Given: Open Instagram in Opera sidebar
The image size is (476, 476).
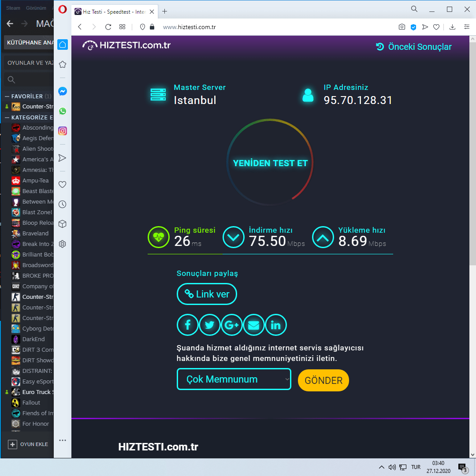Looking at the screenshot, I should tap(63, 131).
